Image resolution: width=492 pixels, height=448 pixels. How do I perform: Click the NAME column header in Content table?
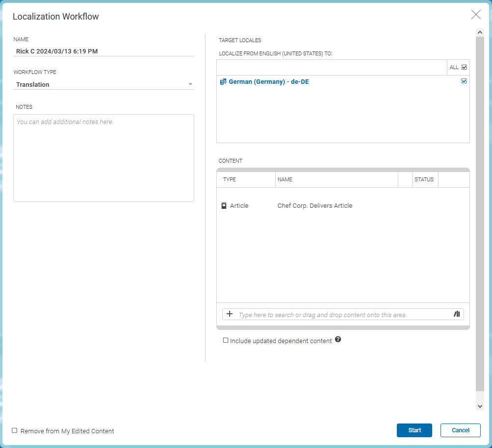tap(285, 179)
